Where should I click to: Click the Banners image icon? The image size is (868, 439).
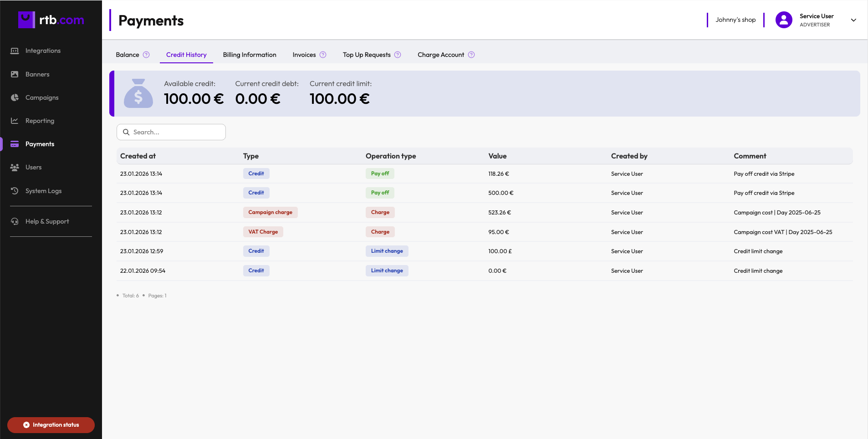(x=15, y=74)
